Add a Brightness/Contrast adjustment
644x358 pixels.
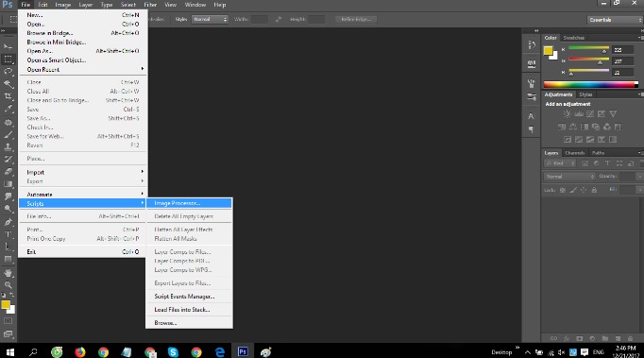568,114
